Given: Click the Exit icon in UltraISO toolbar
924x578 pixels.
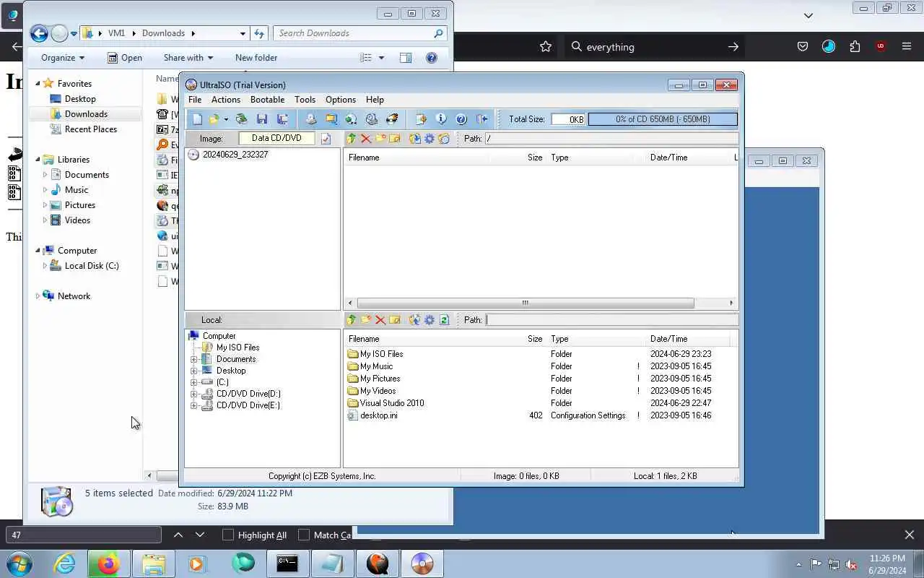Looking at the screenshot, I should tap(481, 119).
